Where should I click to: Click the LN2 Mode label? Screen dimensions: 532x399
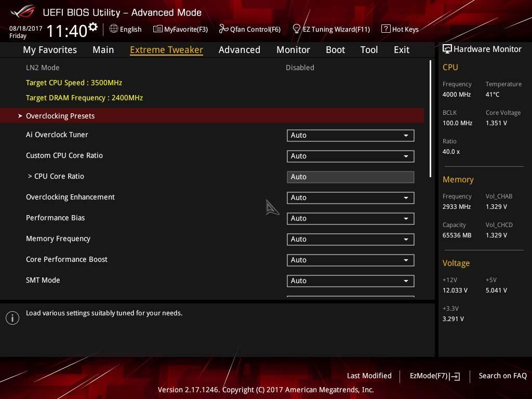pyautogui.click(x=43, y=68)
